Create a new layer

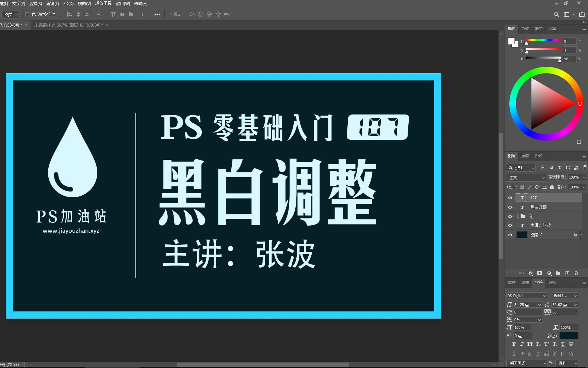[567, 273]
